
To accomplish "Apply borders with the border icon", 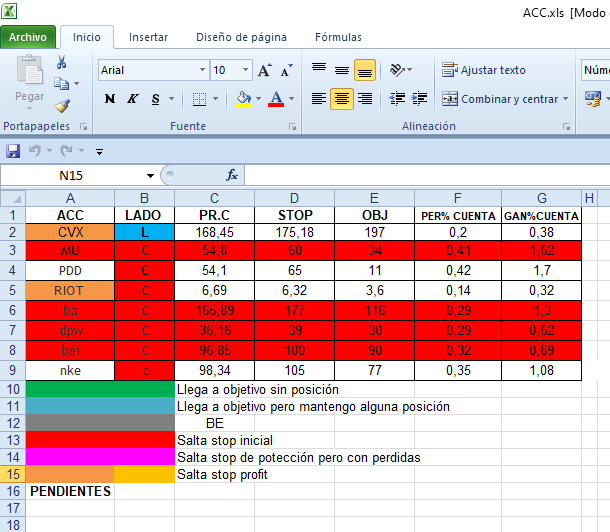I will (x=199, y=99).
